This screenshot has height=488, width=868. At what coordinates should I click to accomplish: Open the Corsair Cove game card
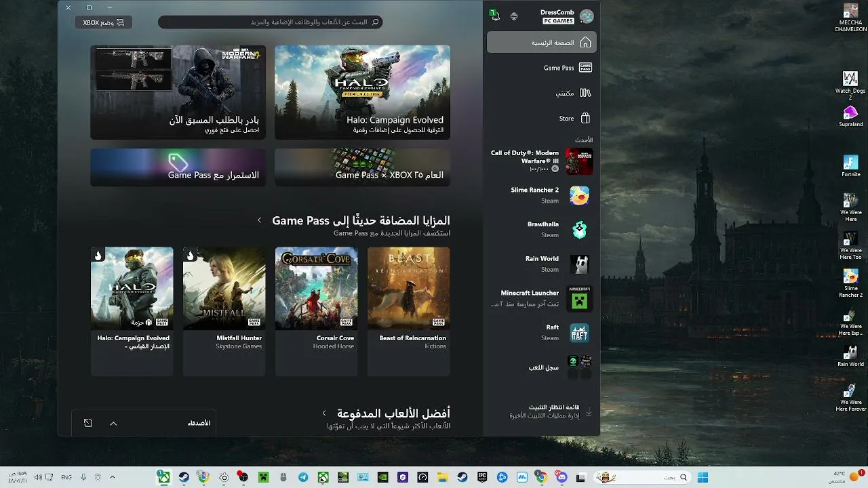click(316, 311)
